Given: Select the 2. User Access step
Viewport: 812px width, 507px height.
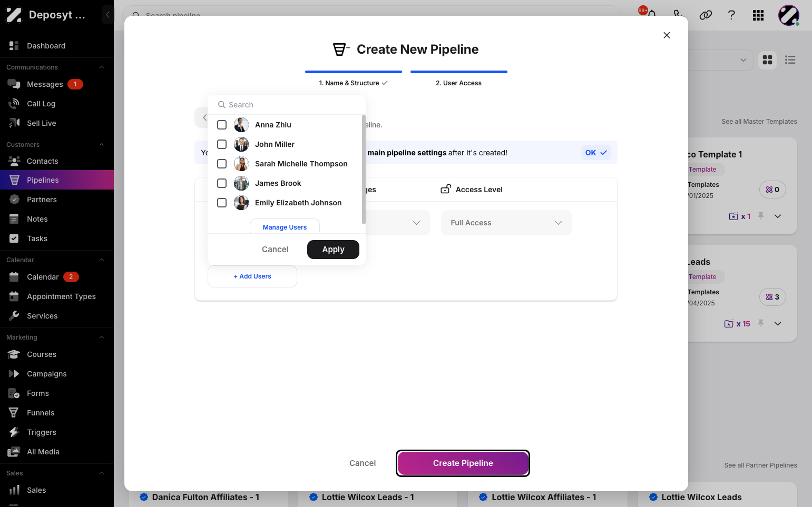Looking at the screenshot, I should [x=458, y=83].
